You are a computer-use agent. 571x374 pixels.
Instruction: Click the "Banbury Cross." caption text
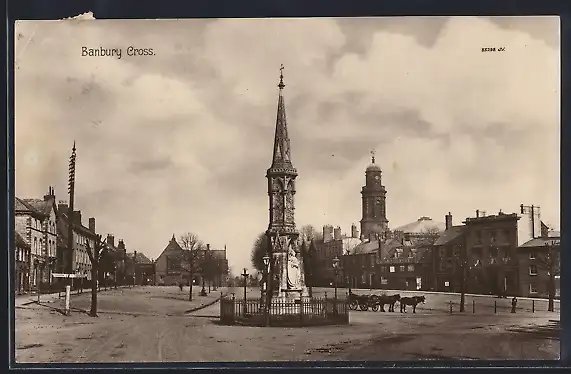click(118, 52)
